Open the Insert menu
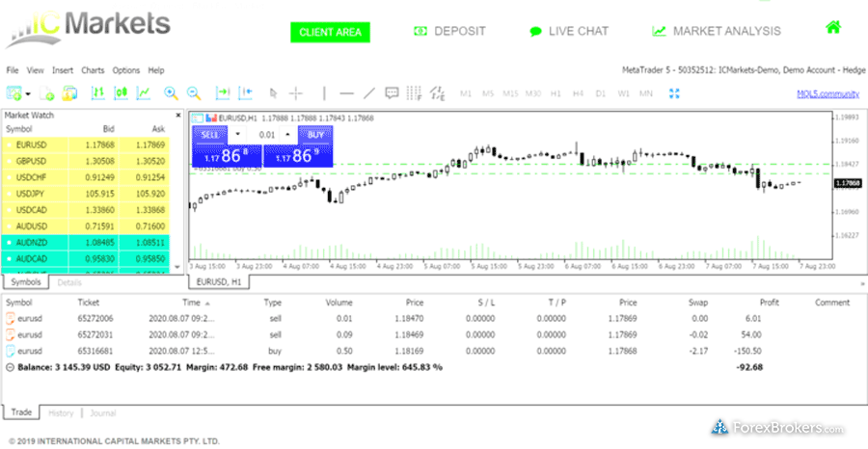The image size is (868, 449). coord(63,70)
